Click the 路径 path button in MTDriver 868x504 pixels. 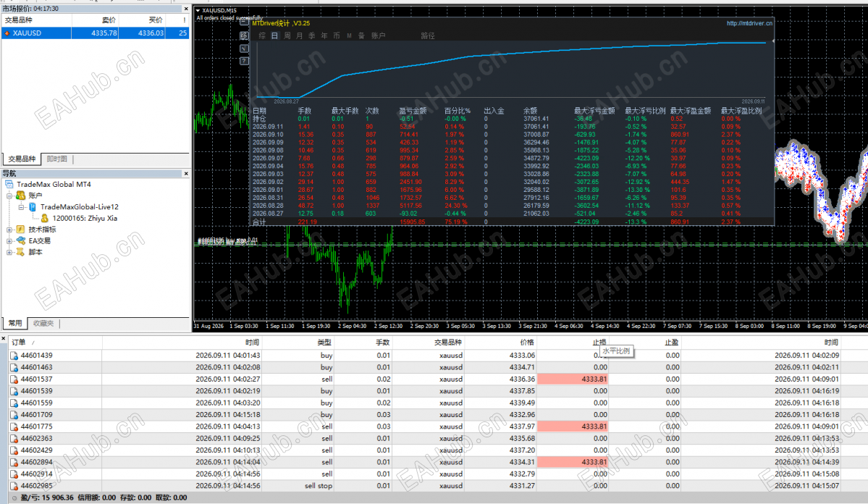[x=428, y=35]
